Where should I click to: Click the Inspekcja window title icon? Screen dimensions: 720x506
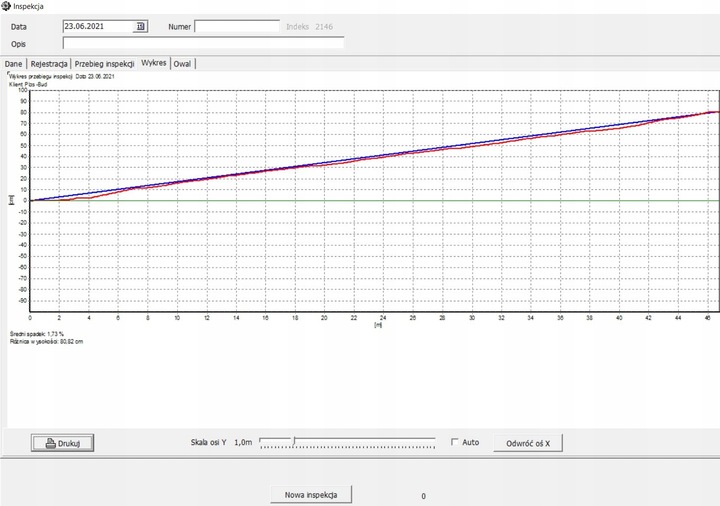pyautogui.click(x=6, y=6)
